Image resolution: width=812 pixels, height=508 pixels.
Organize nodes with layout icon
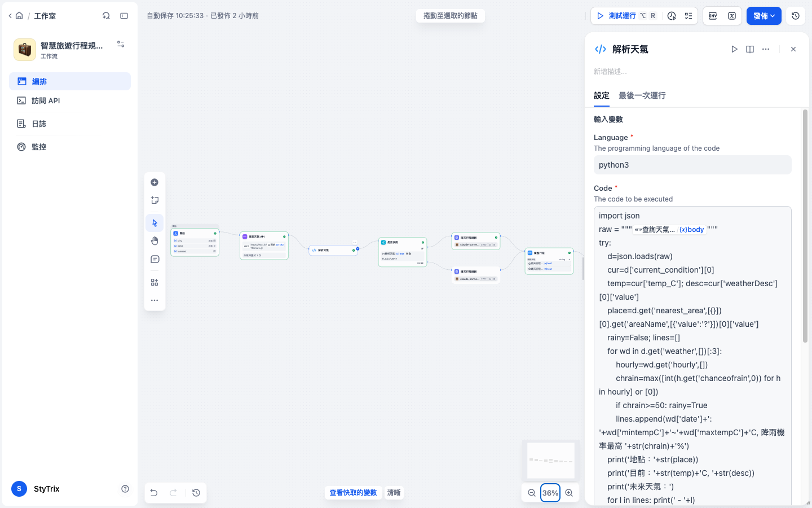[x=155, y=282]
